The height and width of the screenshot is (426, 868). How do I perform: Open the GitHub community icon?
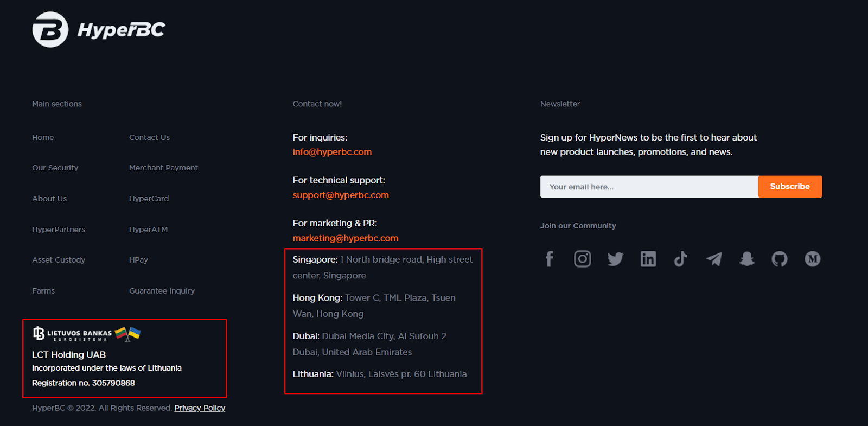(780, 259)
